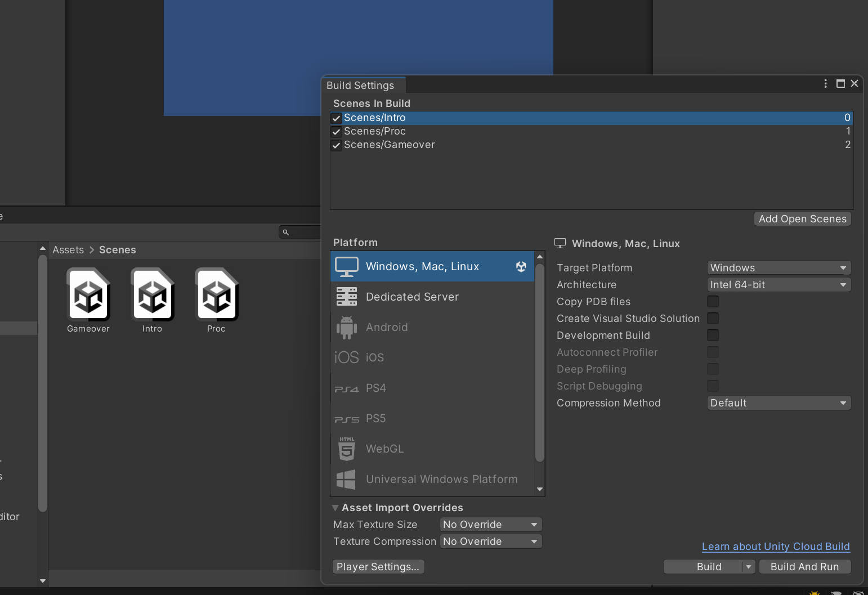Viewport: 868px width, 595px height.
Task: Click the Unity active platform badge icon
Action: coord(521,267)
